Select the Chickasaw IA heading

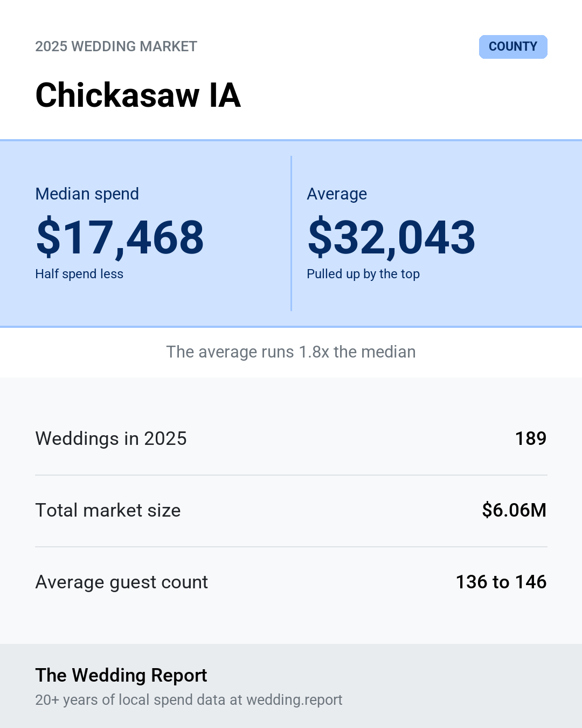coord(138,95)
